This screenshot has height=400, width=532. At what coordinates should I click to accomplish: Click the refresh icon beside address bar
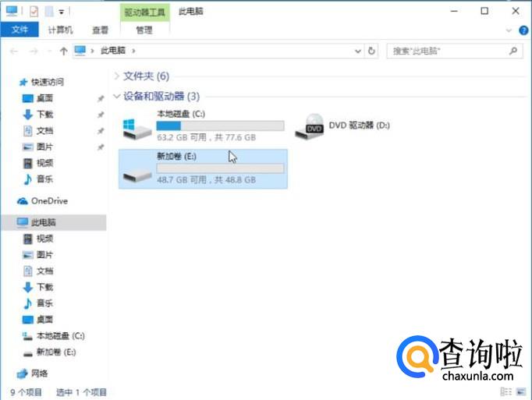coord(371,51)
